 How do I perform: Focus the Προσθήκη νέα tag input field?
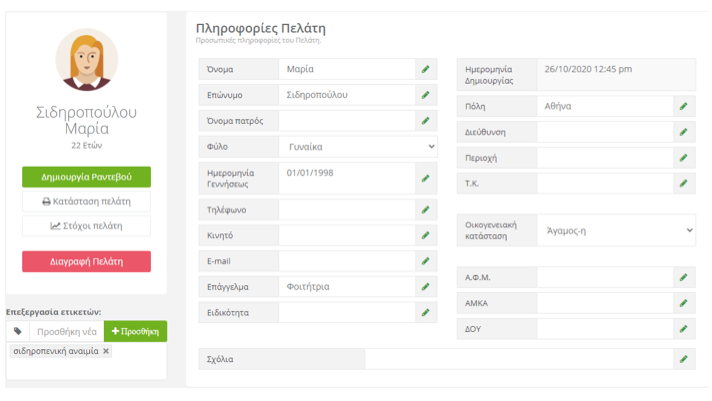click(x=67, y=332)
